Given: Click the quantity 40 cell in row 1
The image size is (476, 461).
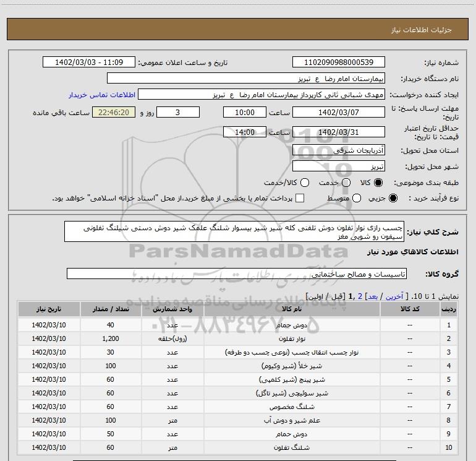Looking at the screenshot, I should point(111,325).
